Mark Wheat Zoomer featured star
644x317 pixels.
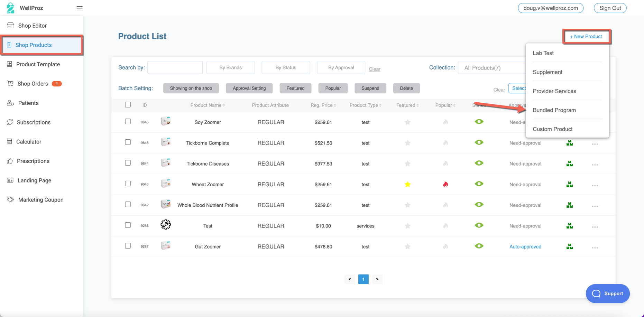pyautogui.click(x=407, y=184)
